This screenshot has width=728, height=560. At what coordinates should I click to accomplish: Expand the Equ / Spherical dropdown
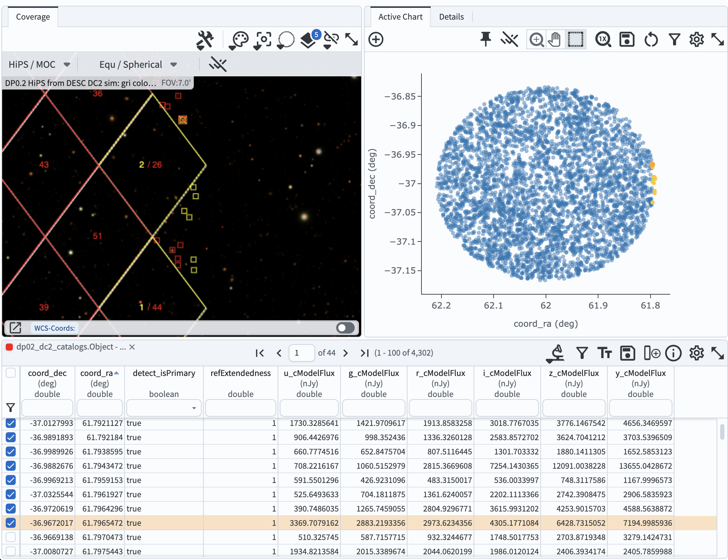[x=138, y=65]
